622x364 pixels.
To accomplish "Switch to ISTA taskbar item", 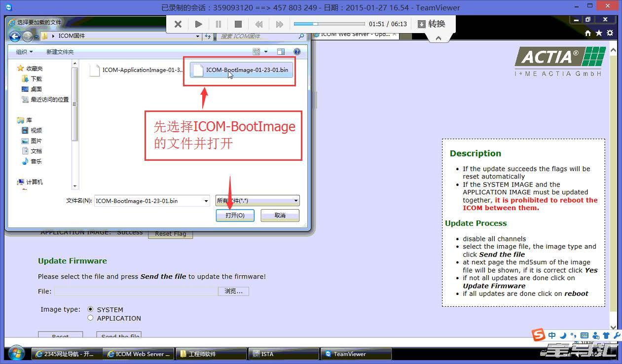I will (284, 354).
